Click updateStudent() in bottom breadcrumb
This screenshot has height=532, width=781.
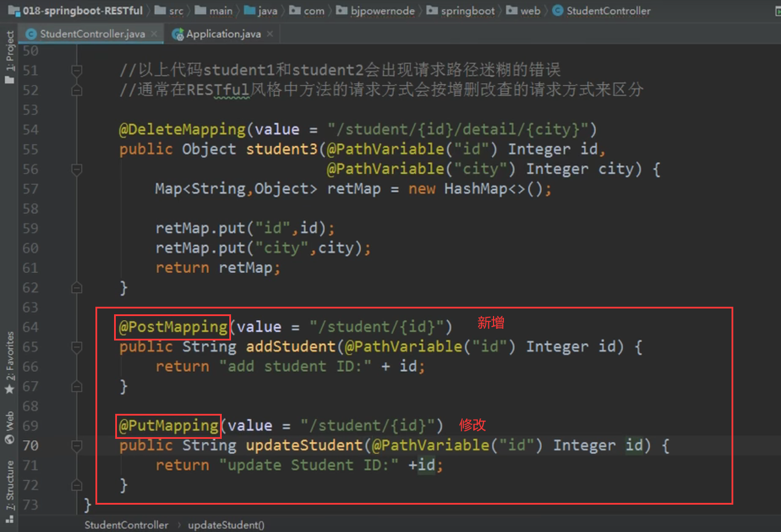(226, 524)
